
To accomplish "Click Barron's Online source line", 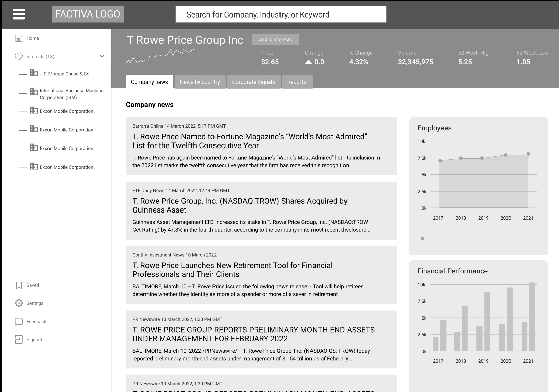I will pyautogui.click(x=179, y=126).
